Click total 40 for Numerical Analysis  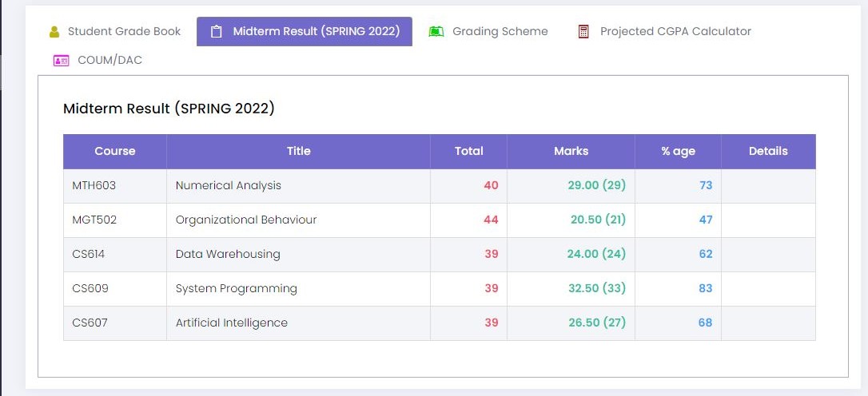click(x=491, y=186)
